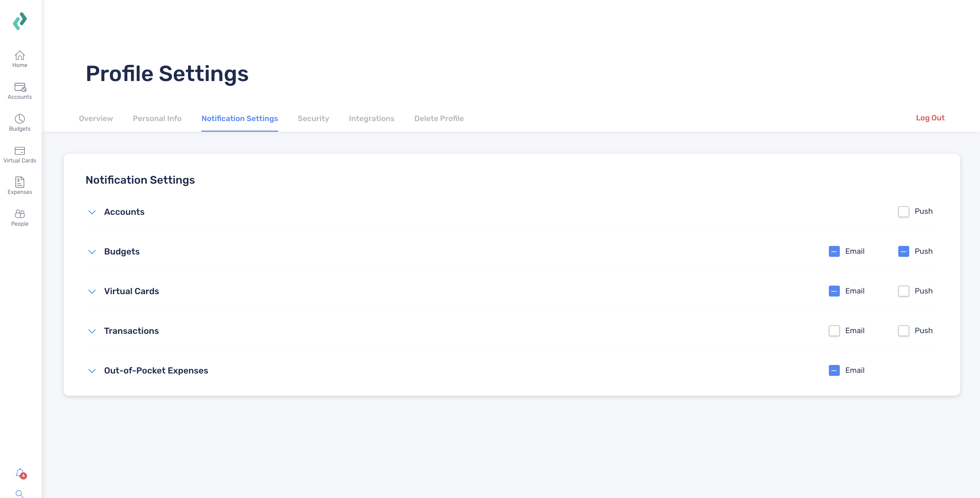This screenshot has height=498, width=980.
Task: Expand the Budgets notification section chevron
Action: 92,252
